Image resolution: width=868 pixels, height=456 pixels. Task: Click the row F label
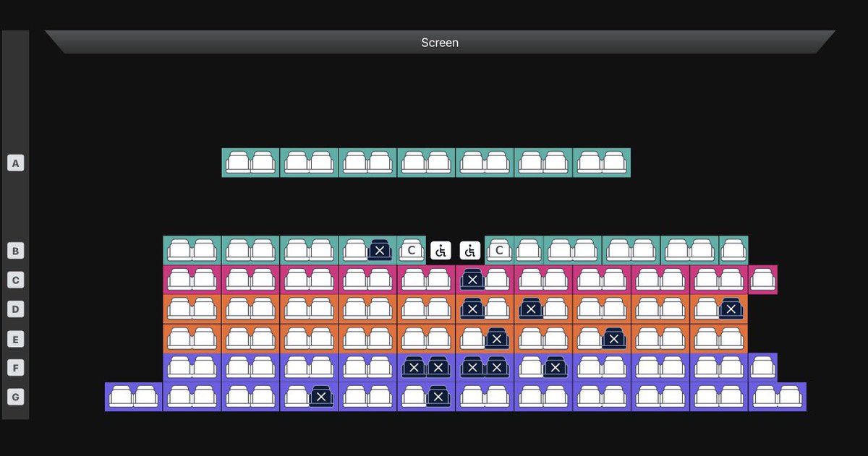(x=16, y=368)
